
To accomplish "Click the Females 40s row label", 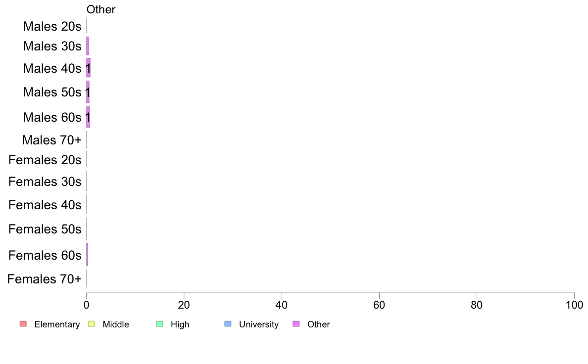I will tap(45, 205).
